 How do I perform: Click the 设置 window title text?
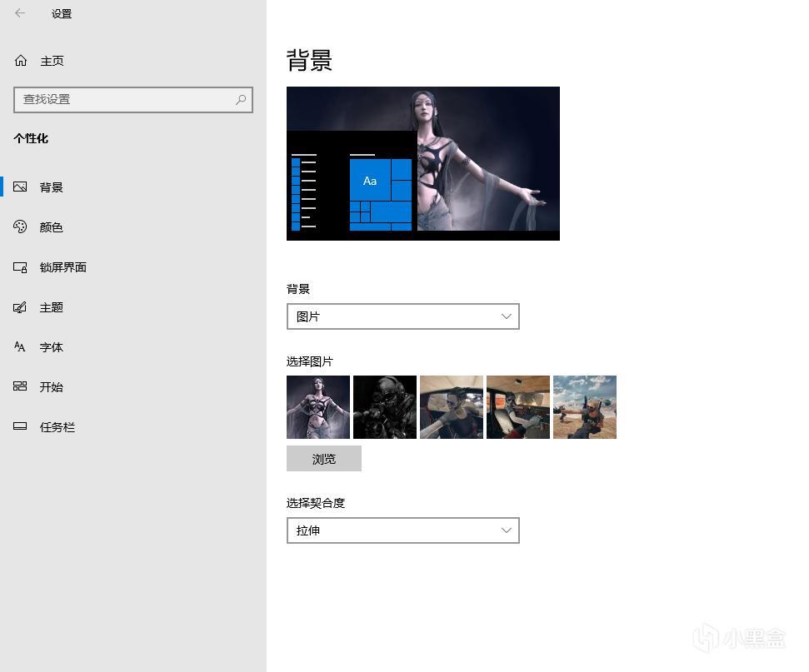click(62, 14)
